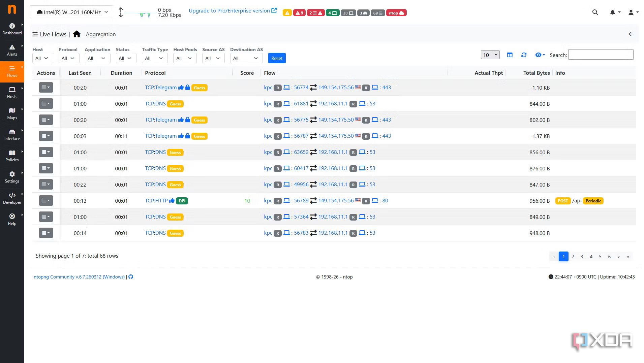Click the green DPI badge on the HTTP row

pos(182,201)
